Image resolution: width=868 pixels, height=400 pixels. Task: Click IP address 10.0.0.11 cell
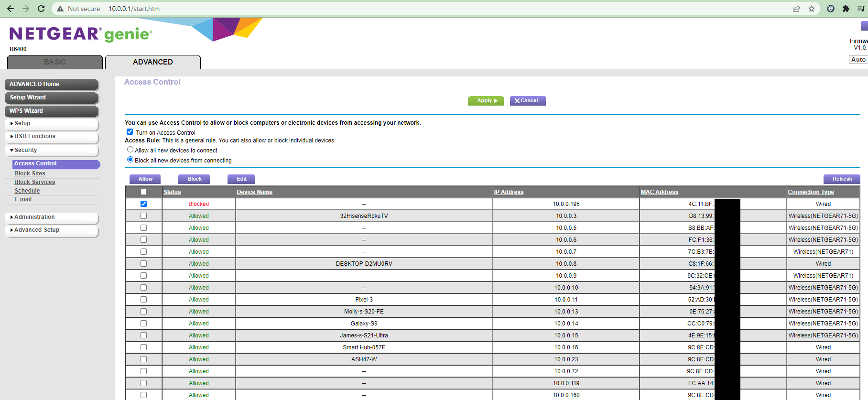point(566,300)
